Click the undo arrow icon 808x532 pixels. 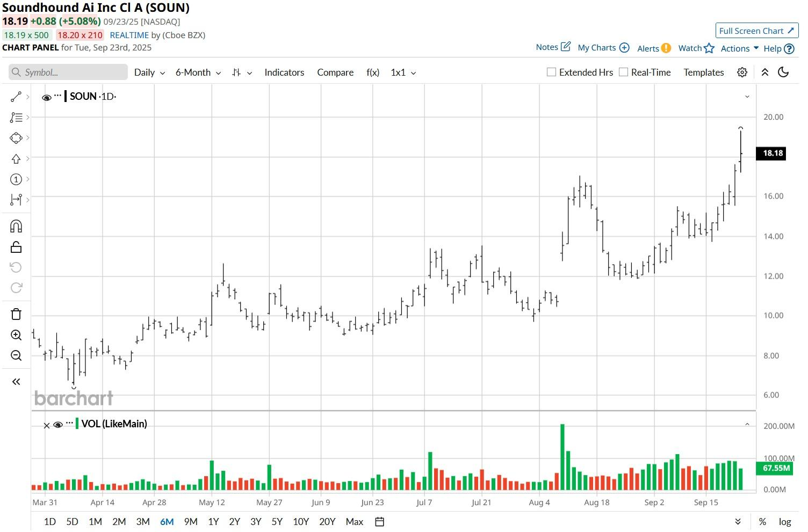pyautogui.click(x=16, y=267)
